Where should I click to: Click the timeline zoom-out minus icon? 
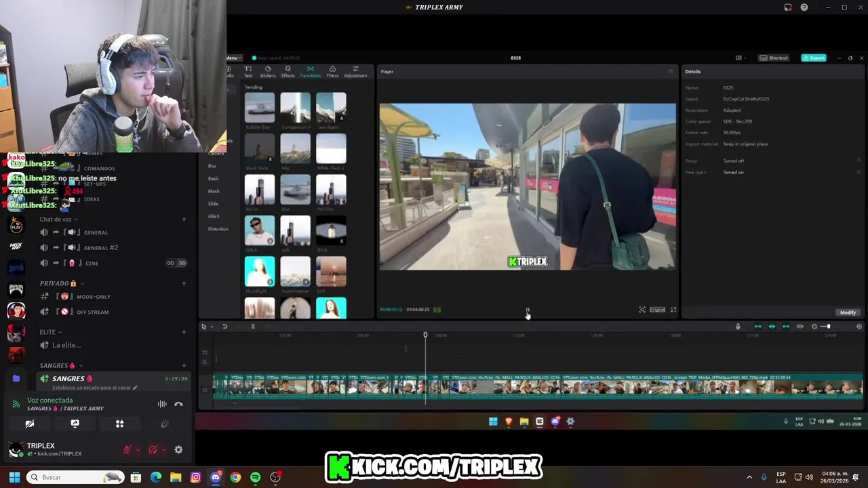point(814,327)
